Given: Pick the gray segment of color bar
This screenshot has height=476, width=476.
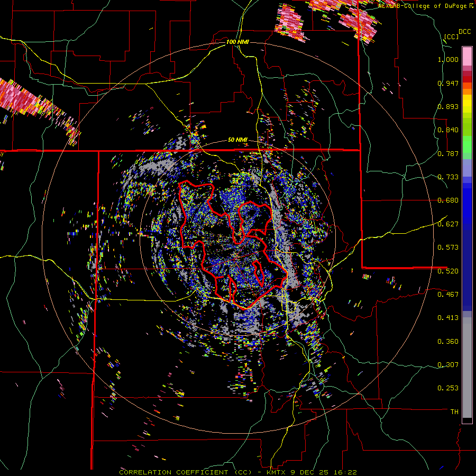Looking at the screenshot, I should (467, 368).
